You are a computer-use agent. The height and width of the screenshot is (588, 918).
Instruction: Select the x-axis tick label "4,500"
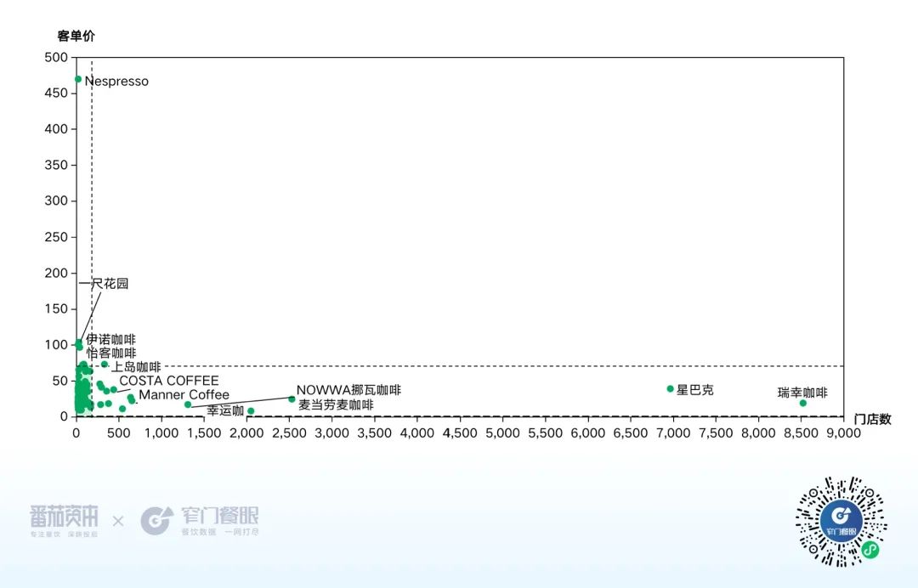point(460,433)
